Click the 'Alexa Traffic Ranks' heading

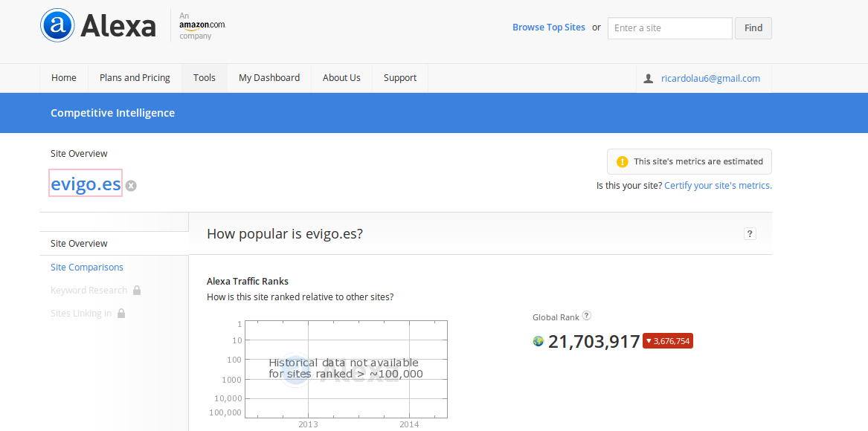pyautogui.click(x=248, y=281)
